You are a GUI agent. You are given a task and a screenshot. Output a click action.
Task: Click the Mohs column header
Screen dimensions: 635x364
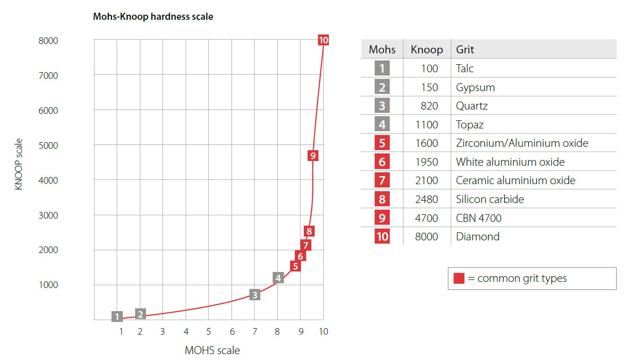point(382,50)
